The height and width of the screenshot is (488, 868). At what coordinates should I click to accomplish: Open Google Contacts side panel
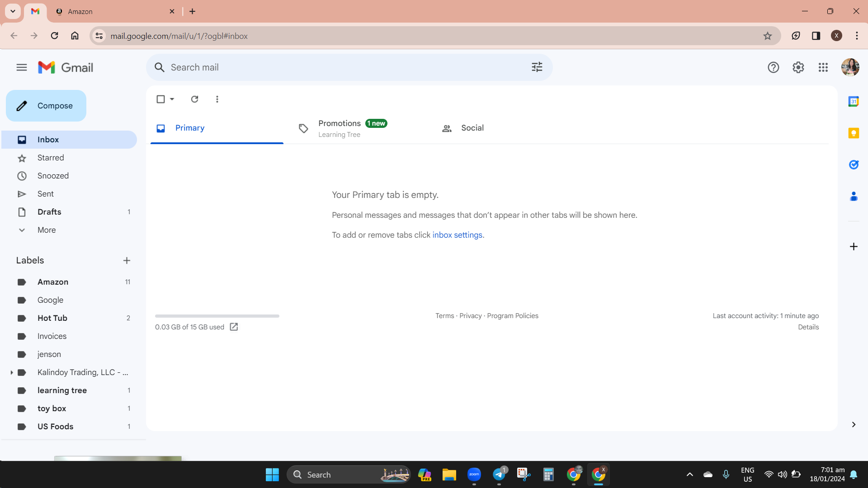[x=854, y=197]
